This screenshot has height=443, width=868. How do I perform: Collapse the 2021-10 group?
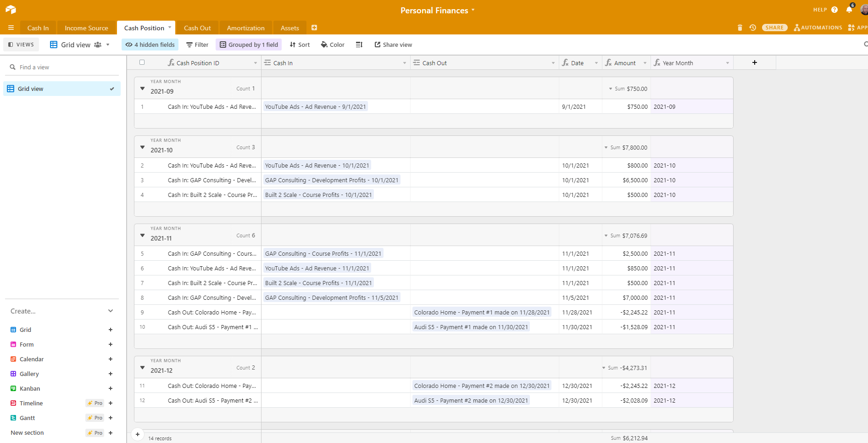(142, 147)
